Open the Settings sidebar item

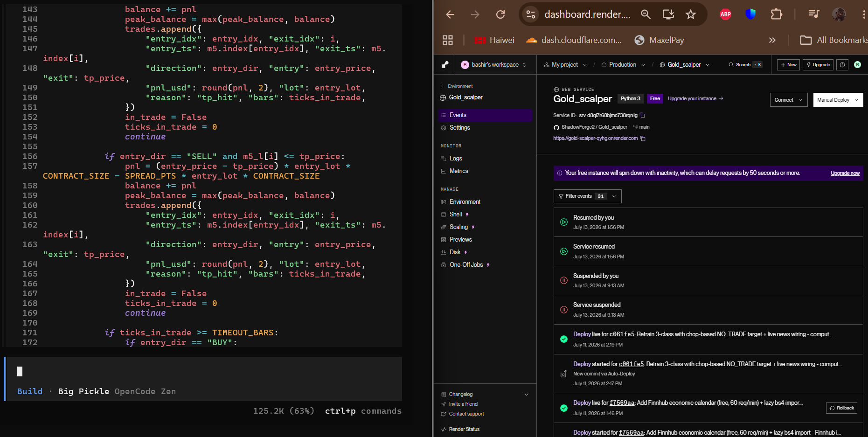[485, 128]
